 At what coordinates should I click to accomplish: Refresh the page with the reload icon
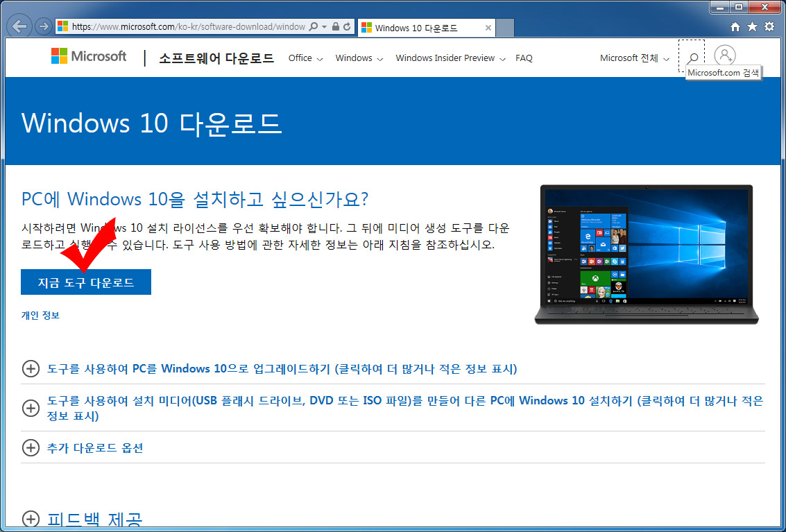347,26
